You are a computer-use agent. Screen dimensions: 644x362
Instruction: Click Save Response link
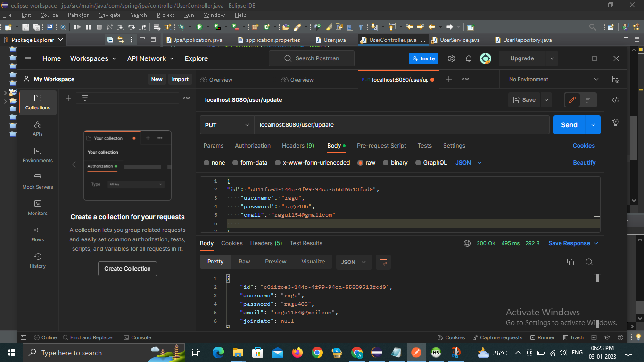(x=570, y=243)
